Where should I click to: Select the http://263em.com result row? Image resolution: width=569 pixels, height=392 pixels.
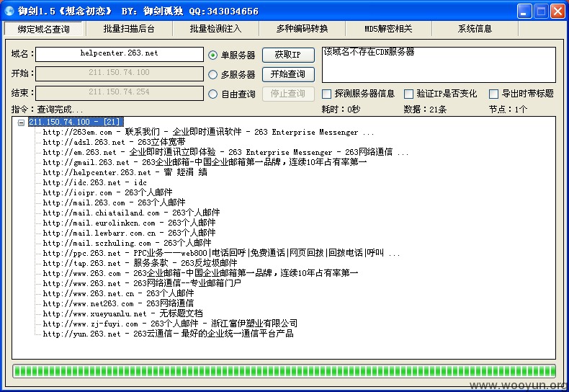[208, 132]
